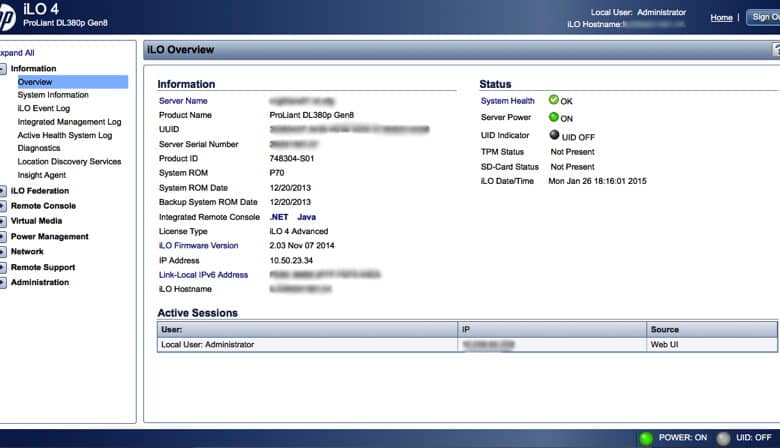Viewport: 780px width, 448px height.
Task: Click the Server Name link
Action: (183, 100)
